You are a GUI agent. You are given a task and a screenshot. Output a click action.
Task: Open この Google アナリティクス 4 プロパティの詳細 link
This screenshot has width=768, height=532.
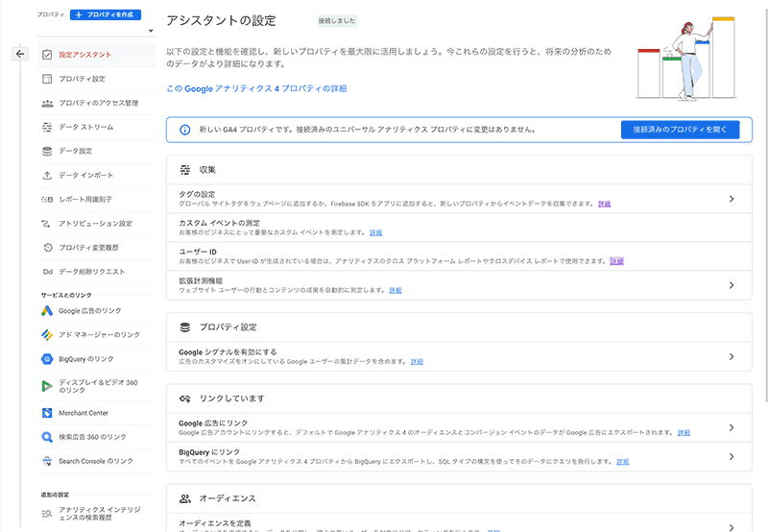[256, 88]
